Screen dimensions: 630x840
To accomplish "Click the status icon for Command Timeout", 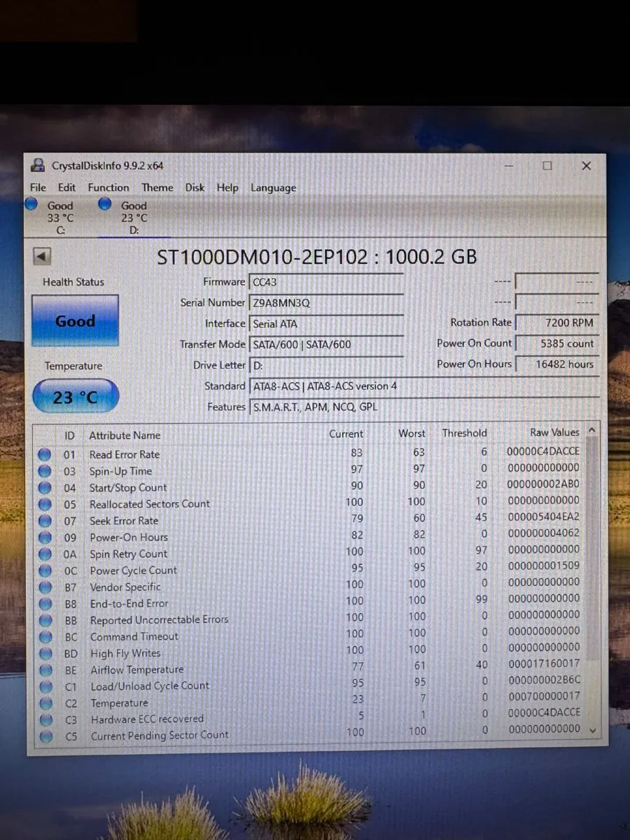I will click(45, 637).
